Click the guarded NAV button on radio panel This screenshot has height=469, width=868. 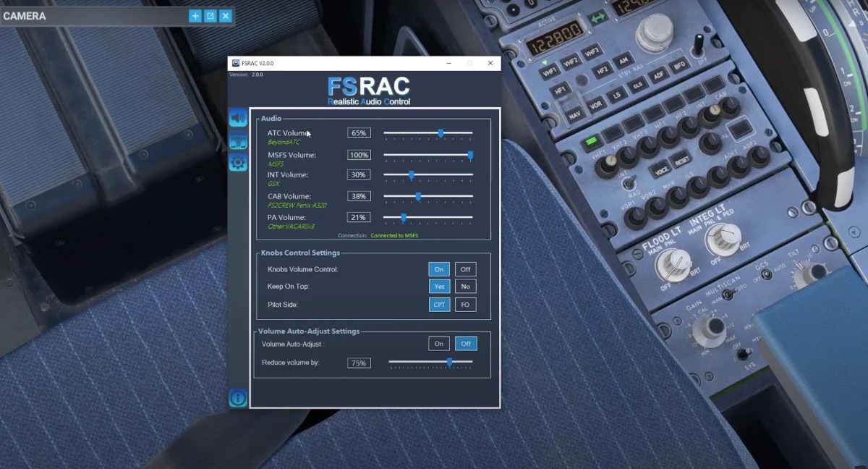pyautogui.click(x=574, y=114)
